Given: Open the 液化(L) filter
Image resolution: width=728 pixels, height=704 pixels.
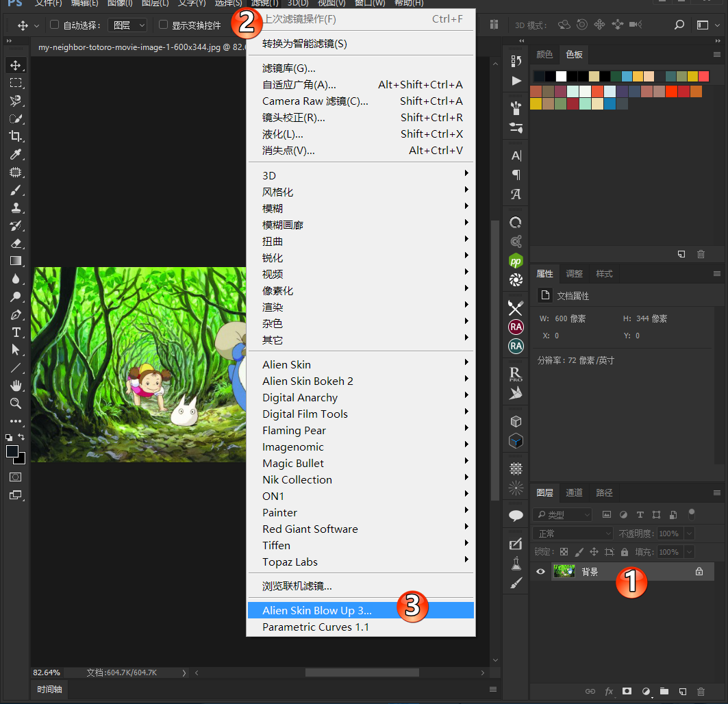Looking at the screenshot, I should [361, 134].
